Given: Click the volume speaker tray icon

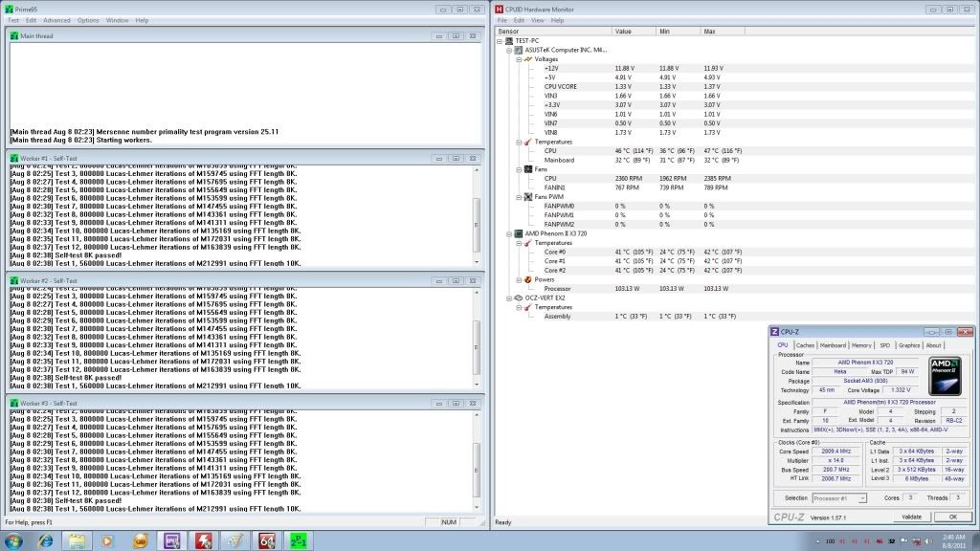Looking at the screenshot, I should click(x=928, y=541).
